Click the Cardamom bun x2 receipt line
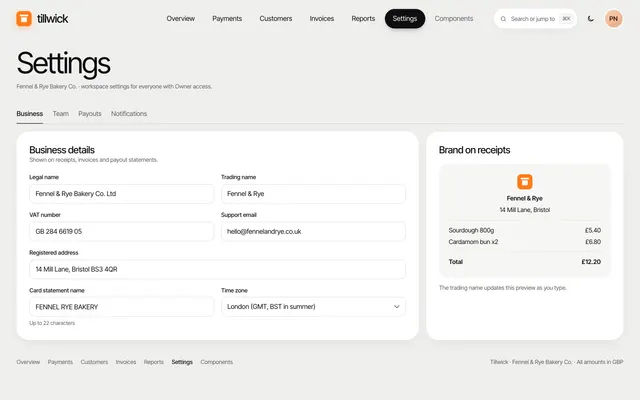The image size is (640, 400). coord(524,242)
